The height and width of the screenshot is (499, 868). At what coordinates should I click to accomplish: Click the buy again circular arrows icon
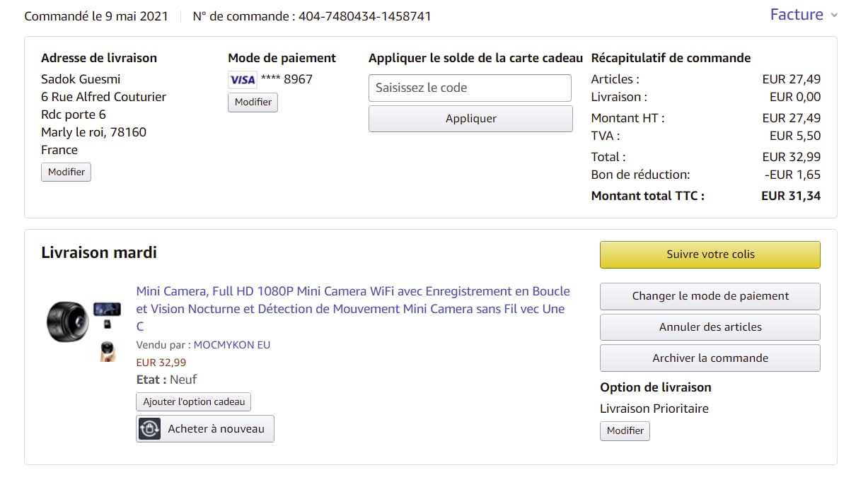[149, 429]
